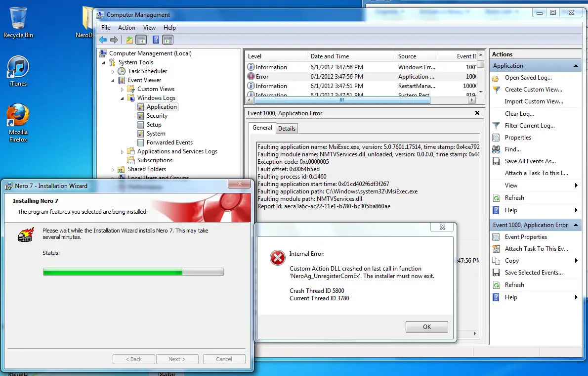Expand the Custom Views tree node

[x=122, y=90]
